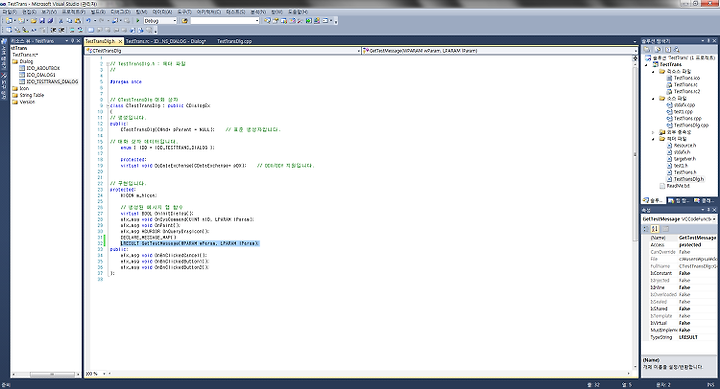
Task: Collapse the source files folder containing stdafx.cpp
Action: coord(653,98)
